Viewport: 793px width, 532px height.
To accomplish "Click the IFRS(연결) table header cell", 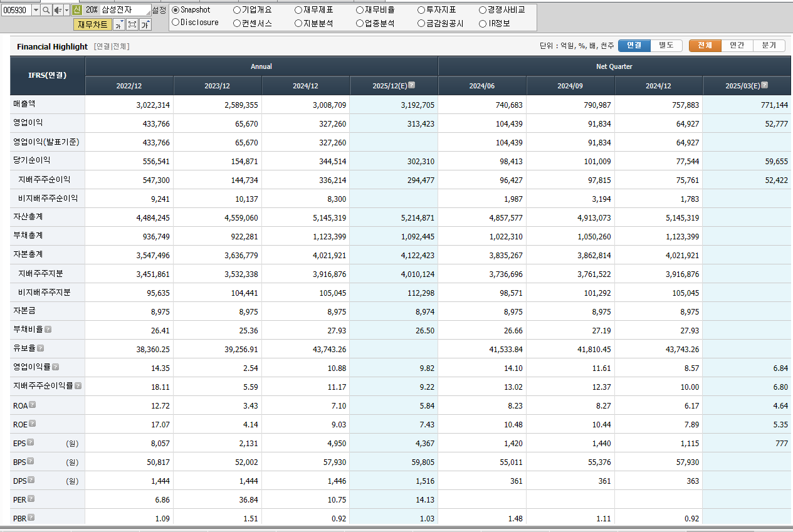I will pos(47,75).
